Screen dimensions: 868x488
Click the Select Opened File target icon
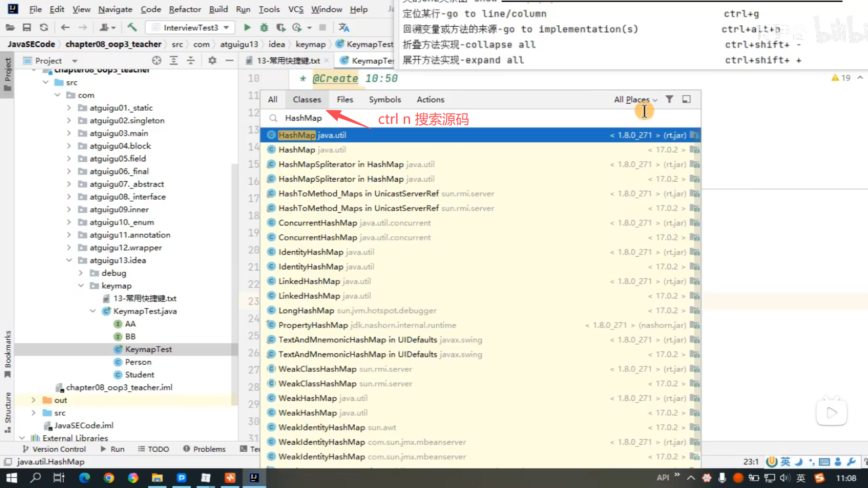[x=156, y=61]
